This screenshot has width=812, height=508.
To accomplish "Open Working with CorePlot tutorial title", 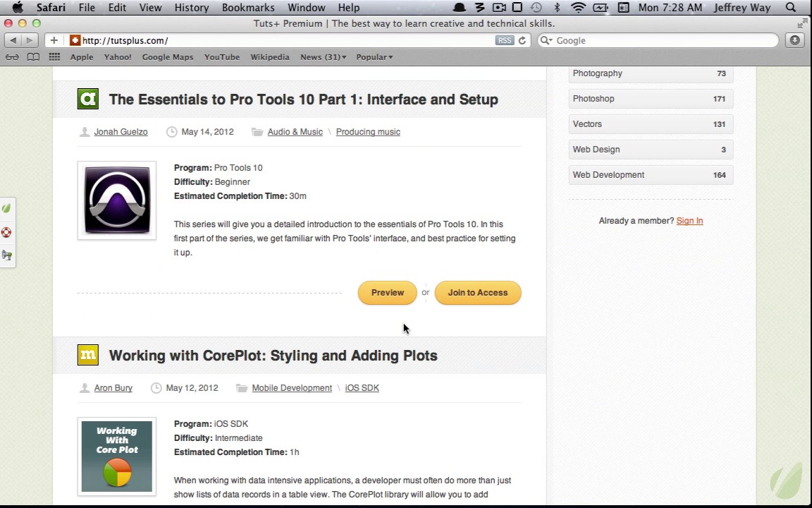I will 273,356.
